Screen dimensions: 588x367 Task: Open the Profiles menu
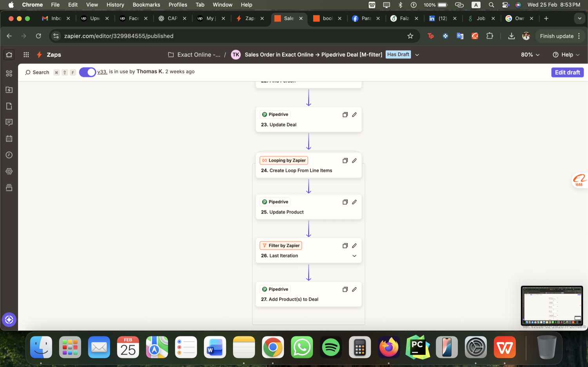(x=178, y=5)
